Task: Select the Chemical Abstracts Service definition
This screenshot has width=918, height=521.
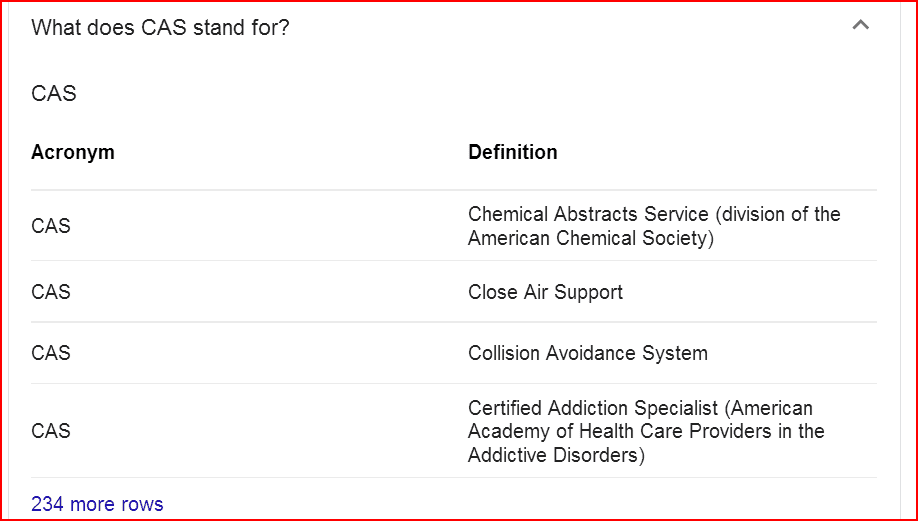Action: [654, 226]
